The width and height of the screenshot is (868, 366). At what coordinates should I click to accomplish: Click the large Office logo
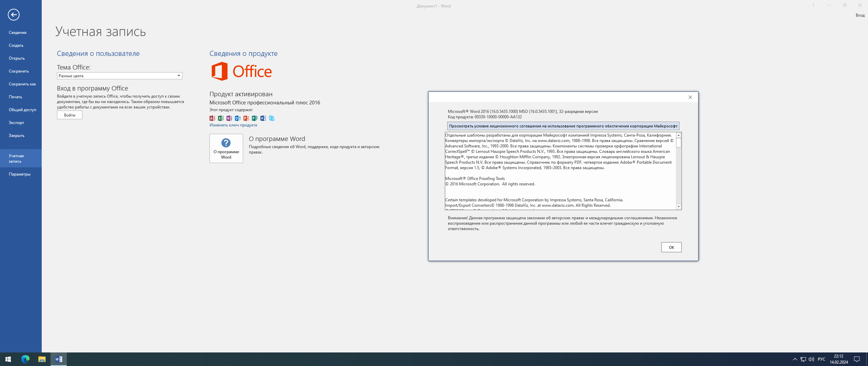pos(241,71)
